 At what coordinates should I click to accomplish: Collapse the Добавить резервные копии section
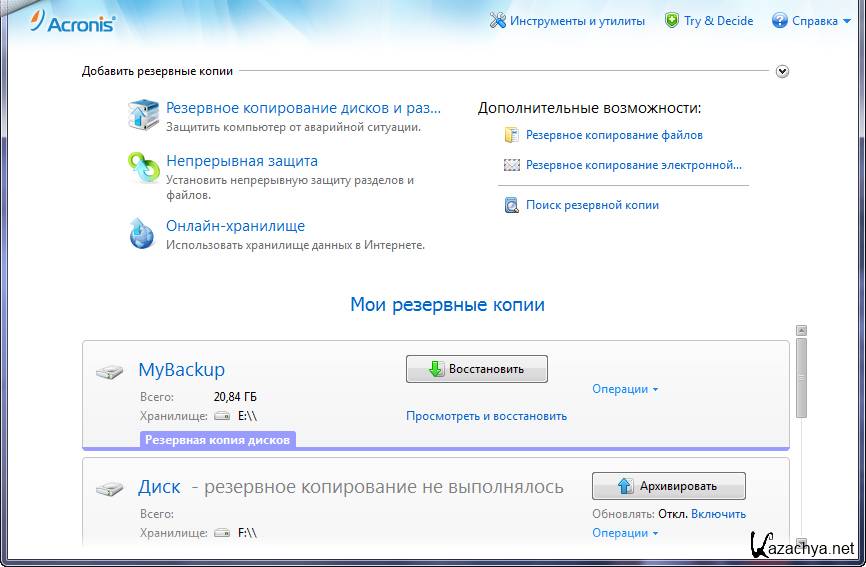782,71
